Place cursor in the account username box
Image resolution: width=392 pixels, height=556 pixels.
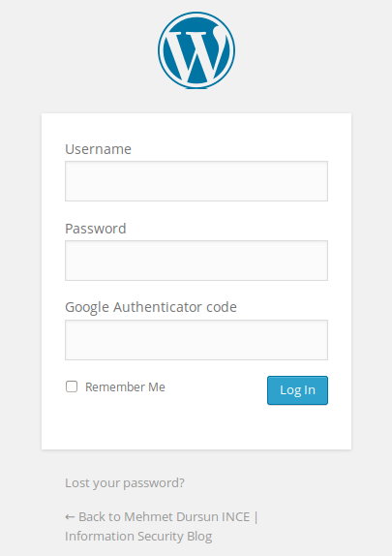tap(196, 181)
